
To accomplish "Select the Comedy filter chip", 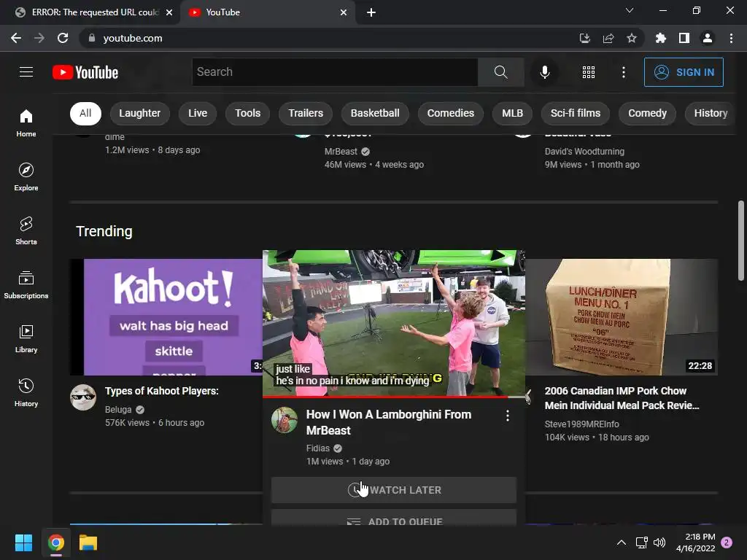I will click(x=647, y=113).
